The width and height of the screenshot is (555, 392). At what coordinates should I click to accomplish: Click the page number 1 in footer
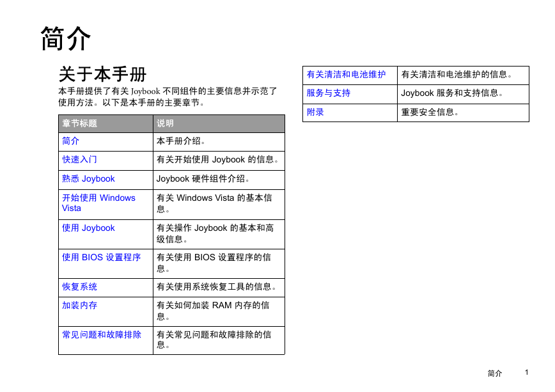click(x=527, y=372)
